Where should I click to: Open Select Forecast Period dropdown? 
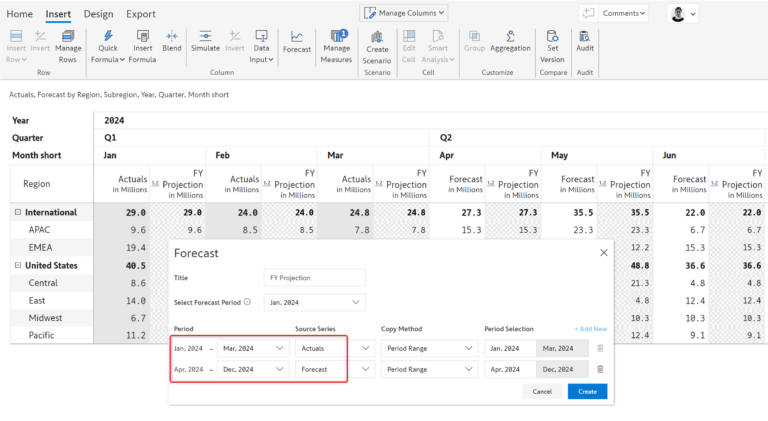click(x=315, y=301)
